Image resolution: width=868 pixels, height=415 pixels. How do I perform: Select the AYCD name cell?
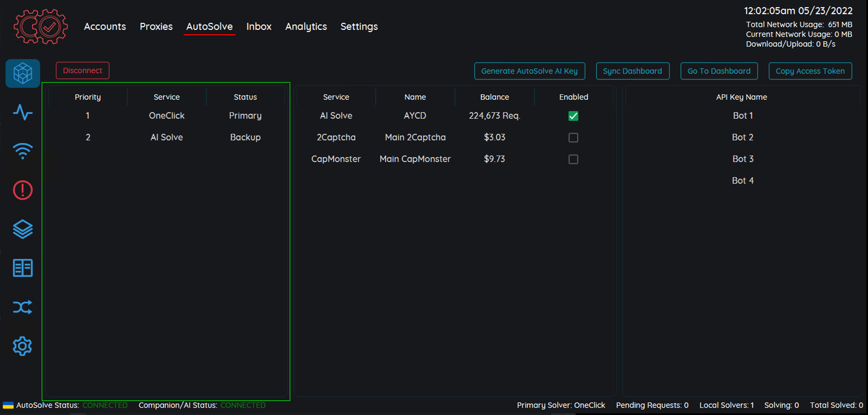[415, 116]
